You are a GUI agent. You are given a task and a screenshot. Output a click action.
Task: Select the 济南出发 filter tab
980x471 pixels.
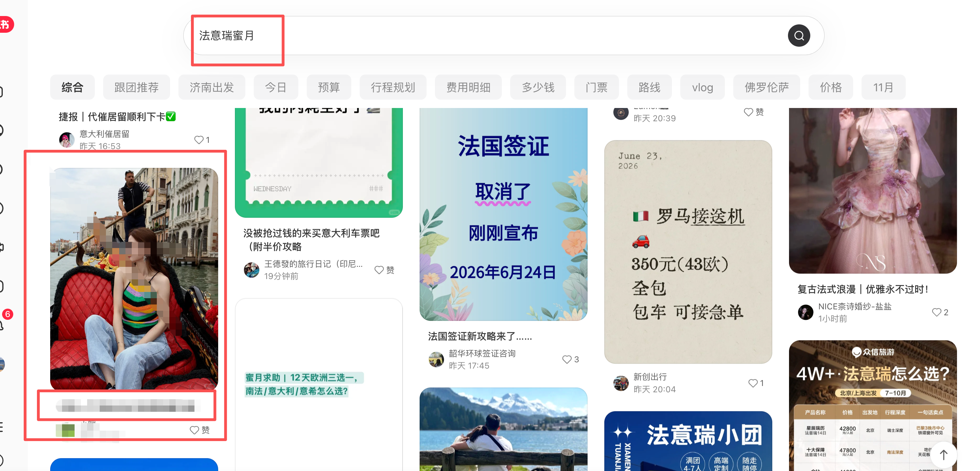pos(212,87)
